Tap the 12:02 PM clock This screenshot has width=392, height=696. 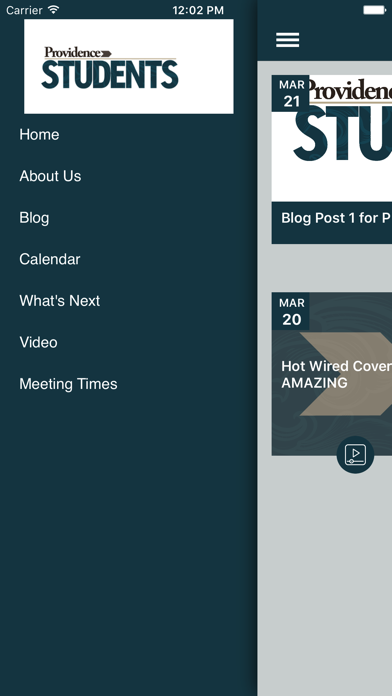point(198,10)
